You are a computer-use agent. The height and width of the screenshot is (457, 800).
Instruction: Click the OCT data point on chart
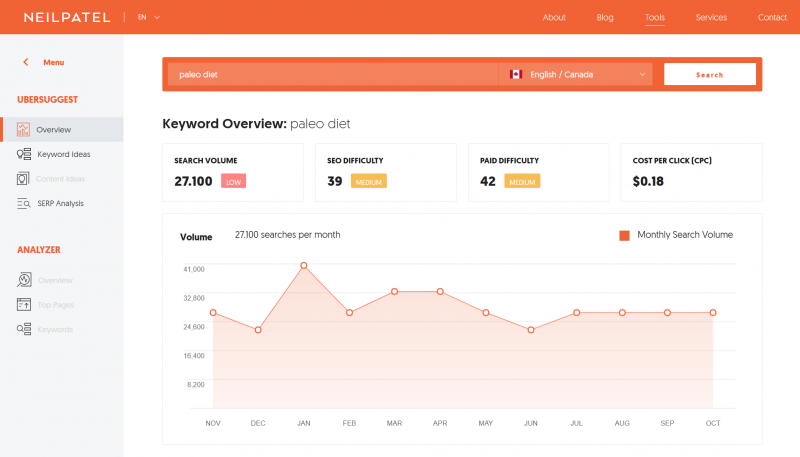[x=713, y=312]
